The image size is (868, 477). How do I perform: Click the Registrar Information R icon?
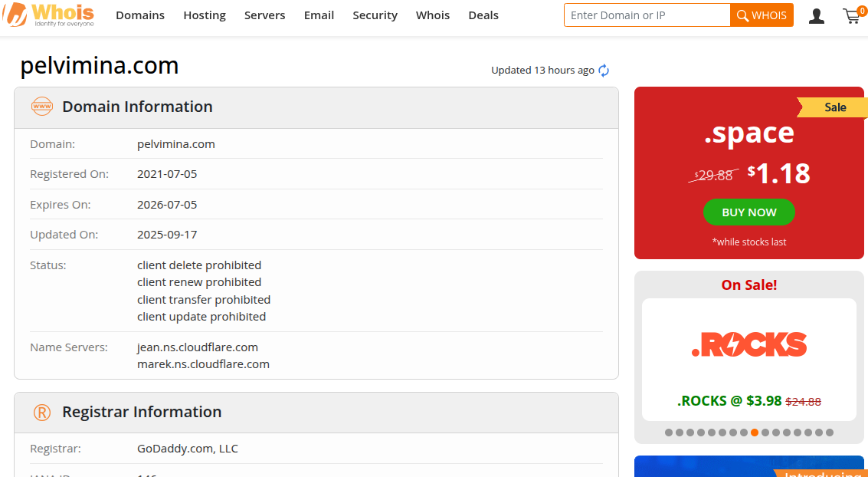42,412
